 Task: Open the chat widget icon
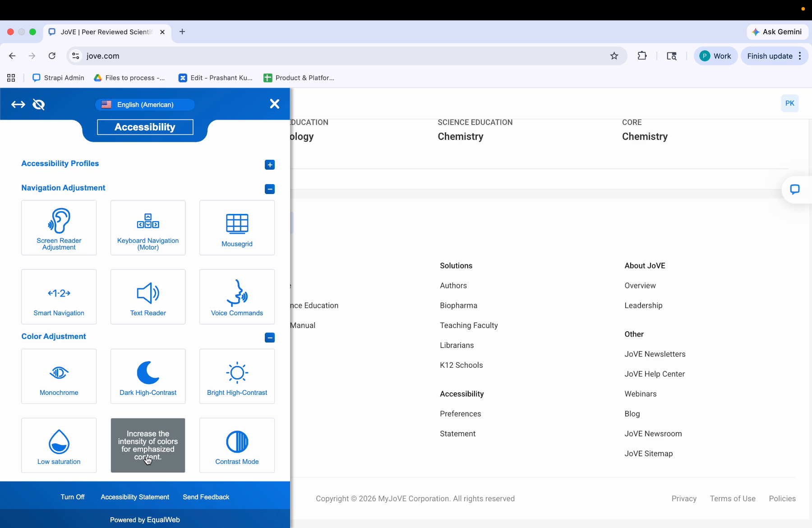pos(795,190)
